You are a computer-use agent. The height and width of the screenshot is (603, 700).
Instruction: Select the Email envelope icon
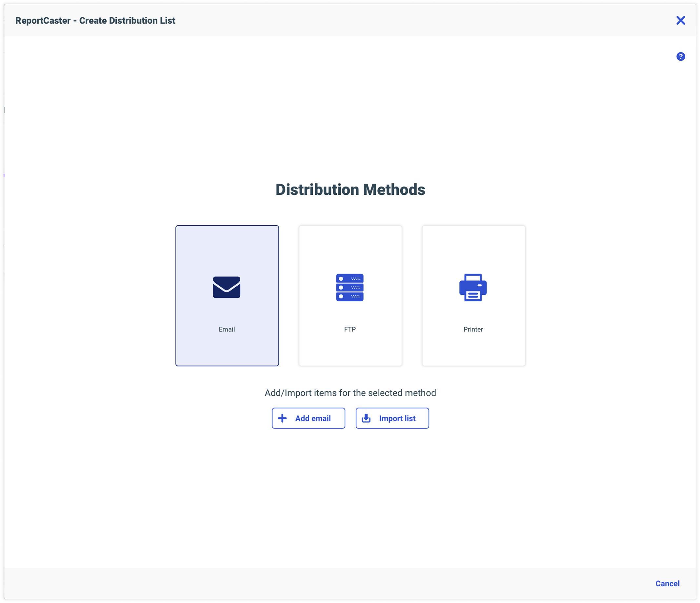226,288
